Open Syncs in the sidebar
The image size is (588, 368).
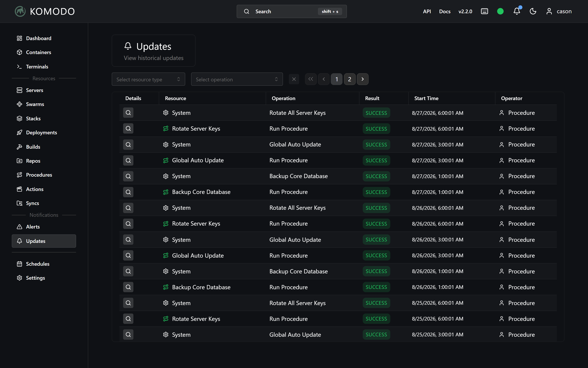[44, 203]
